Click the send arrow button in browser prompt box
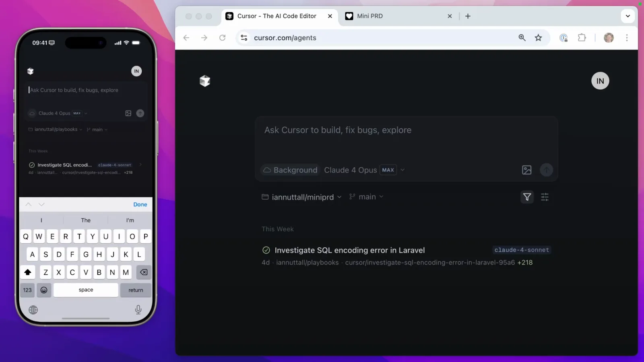Screen dimensions: 644x362 [546, 170]
